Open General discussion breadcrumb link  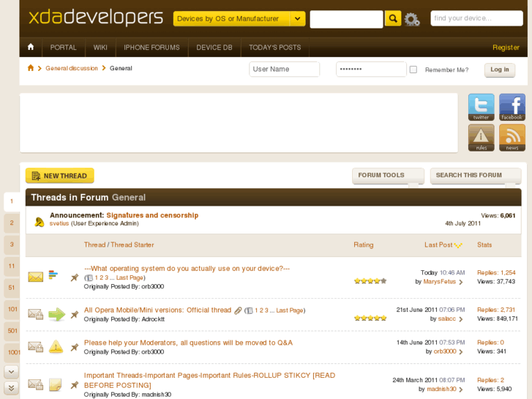coord(72,68)
